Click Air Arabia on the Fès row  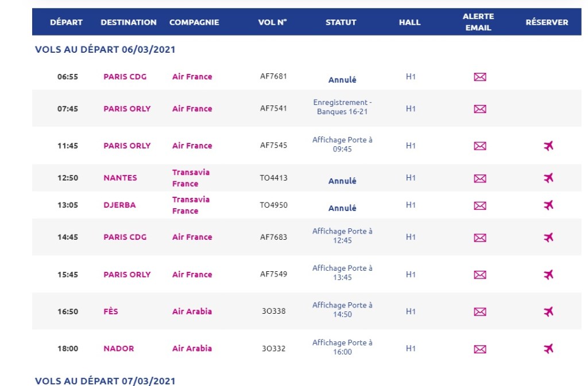[192, 312]
